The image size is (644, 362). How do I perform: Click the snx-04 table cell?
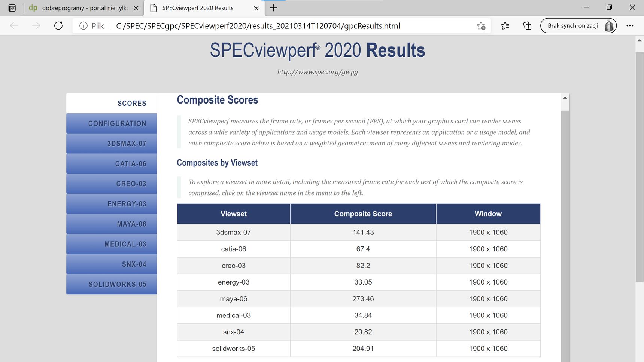[x=234, y=332]
